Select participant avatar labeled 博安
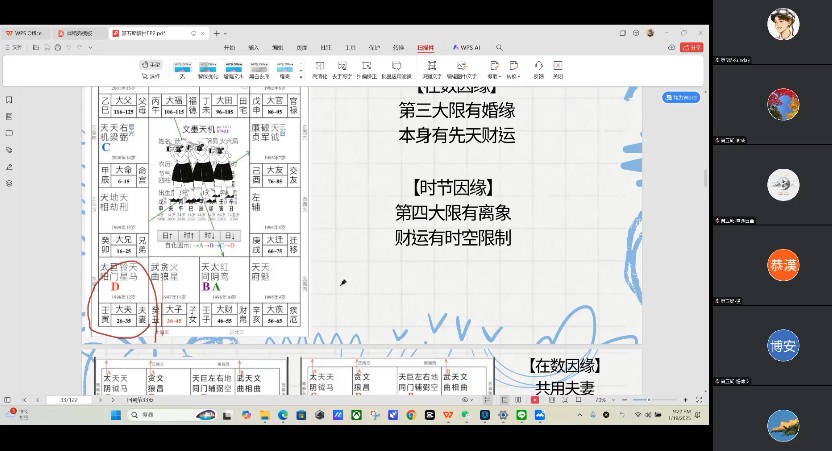Image resolution: width=832 pixels, height=451 pixels. pyautogui.click(x=783, y=346)
